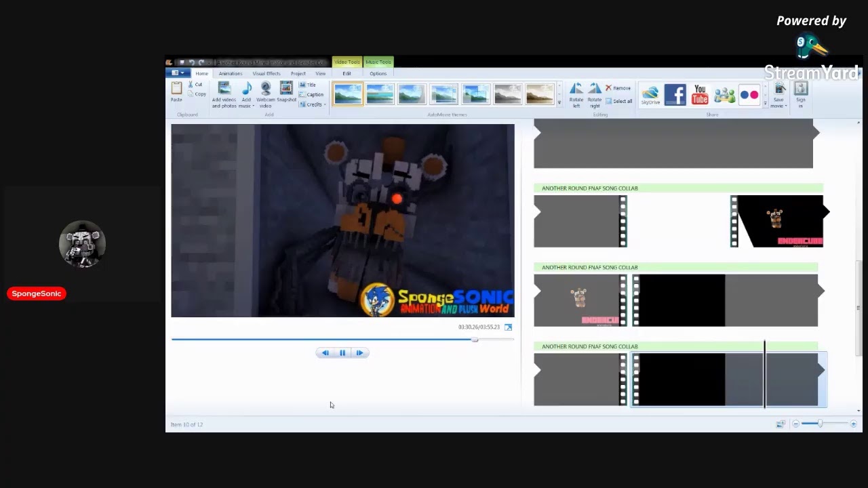Share the movie to Windows Live Groups
Screen dimensions: 868x488
click(724, 95)
